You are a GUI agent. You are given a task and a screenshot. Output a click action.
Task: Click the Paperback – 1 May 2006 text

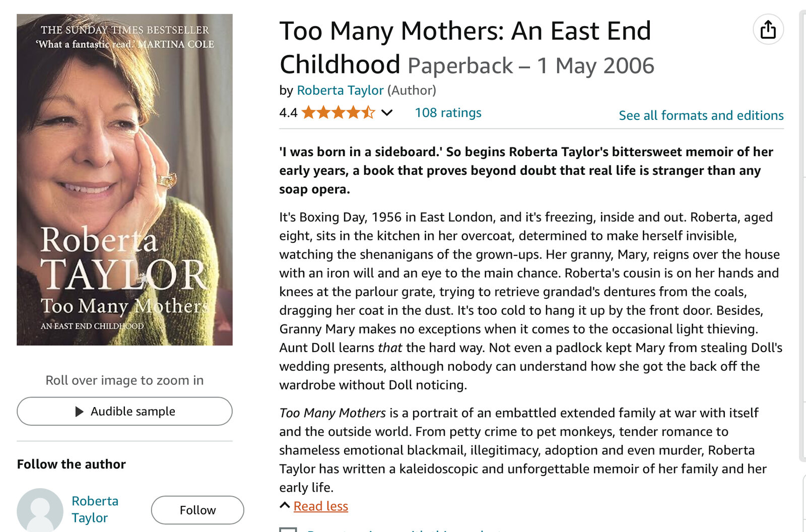(530, 66)
